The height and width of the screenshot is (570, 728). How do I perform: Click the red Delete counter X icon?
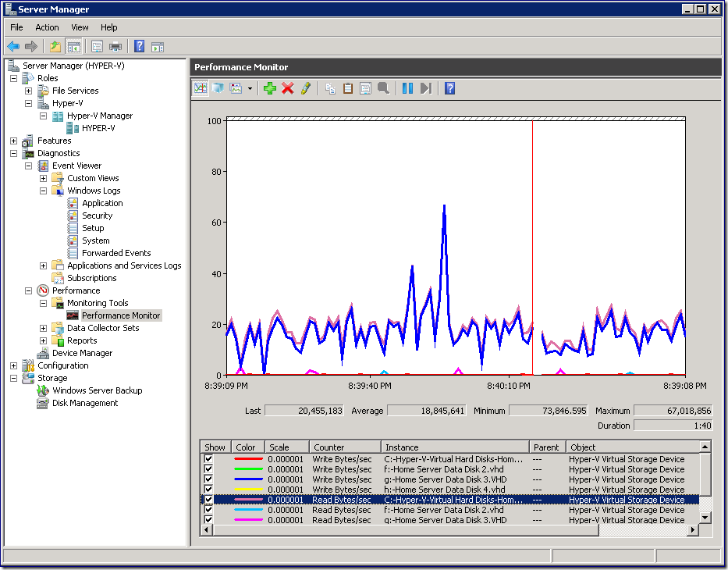pyautogui.click(x=288, y=88)
